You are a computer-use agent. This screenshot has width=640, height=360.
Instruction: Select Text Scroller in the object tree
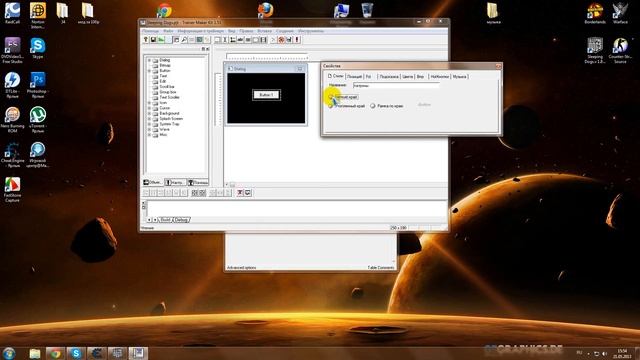pos(169,98)
